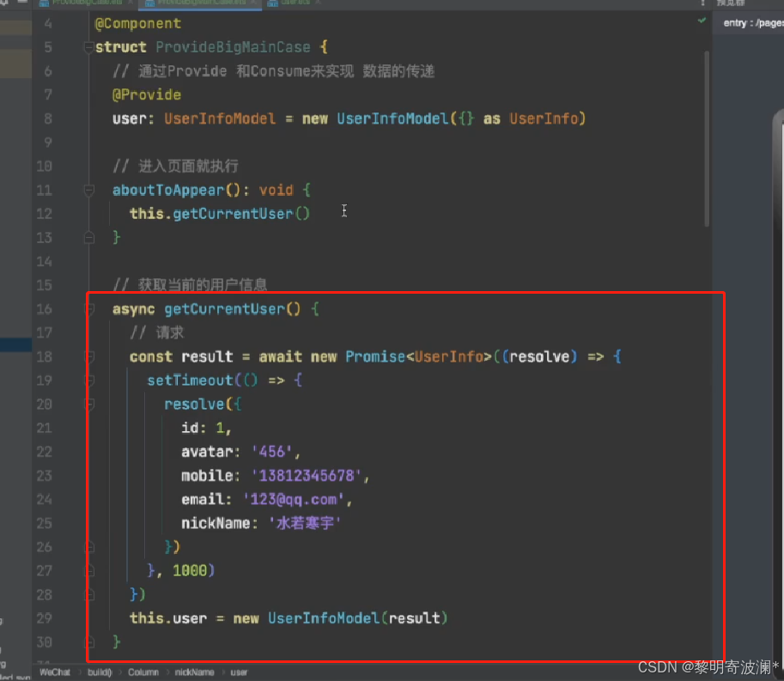Click the comment about Provide 和Consume
The image size is (784, 681).
pos(274,71)
